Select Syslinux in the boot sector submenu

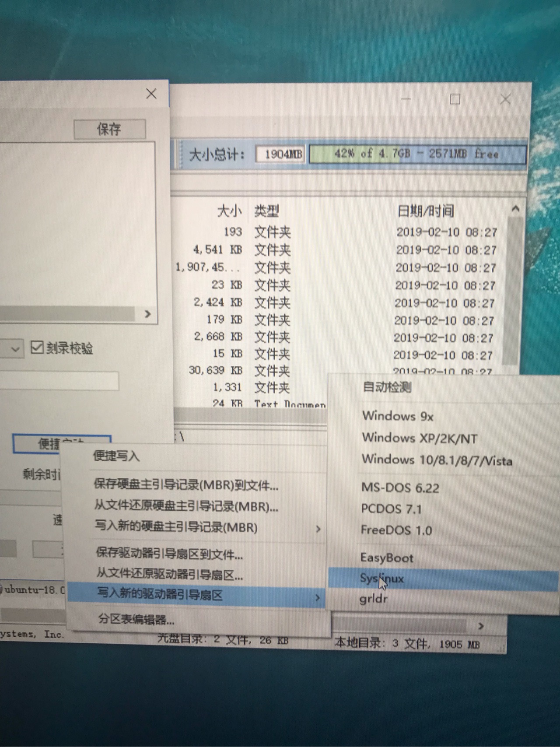[x=443, y=579]
